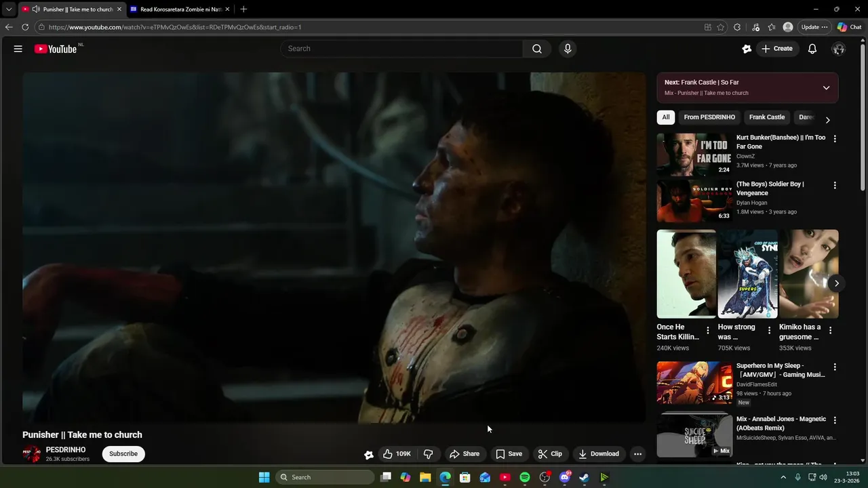Click the browser Update button
Viewport: 868px width, 488px height.
pyautogui.click(x=814, y=27)
